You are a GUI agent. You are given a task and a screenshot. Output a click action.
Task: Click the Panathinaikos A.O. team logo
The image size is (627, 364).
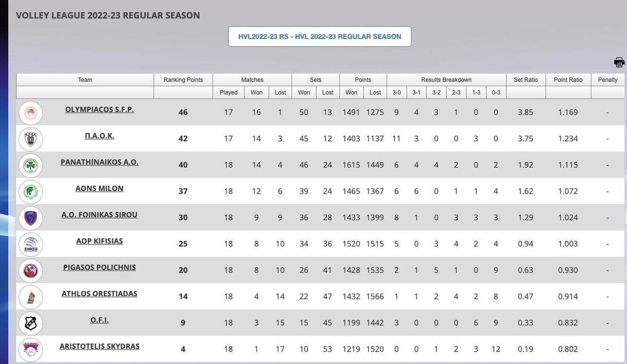click(x=31, y=165)
